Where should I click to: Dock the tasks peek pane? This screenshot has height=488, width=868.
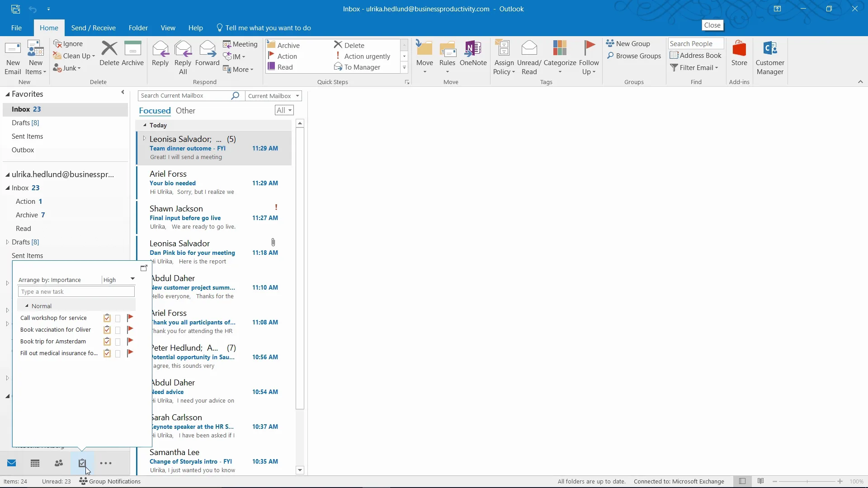144,268
